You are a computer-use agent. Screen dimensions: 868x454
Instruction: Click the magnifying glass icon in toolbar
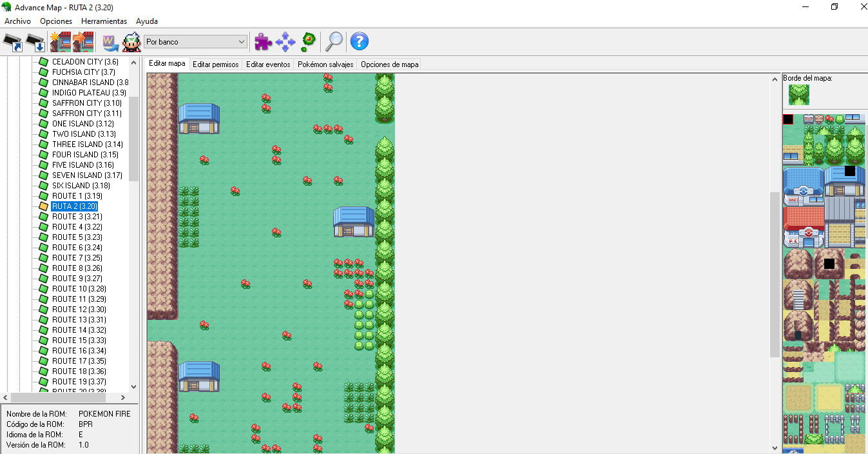coord(334,42)
